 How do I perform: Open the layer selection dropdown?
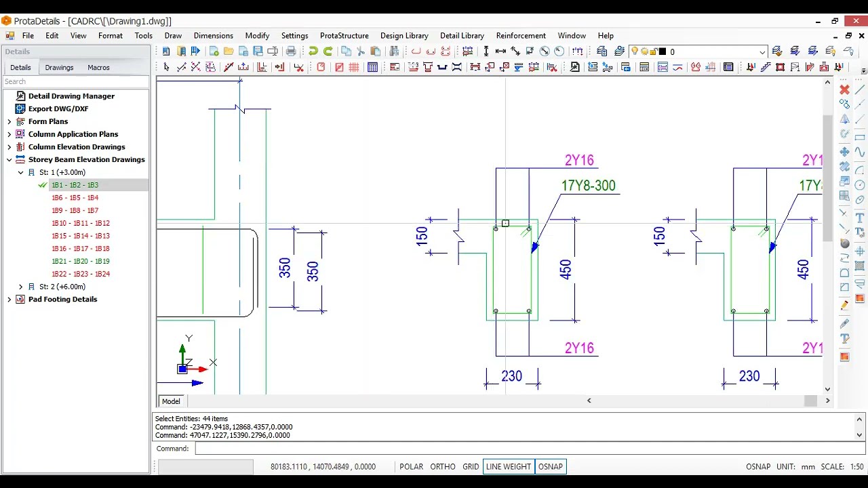pyautogui.click(x=762, y=52)
